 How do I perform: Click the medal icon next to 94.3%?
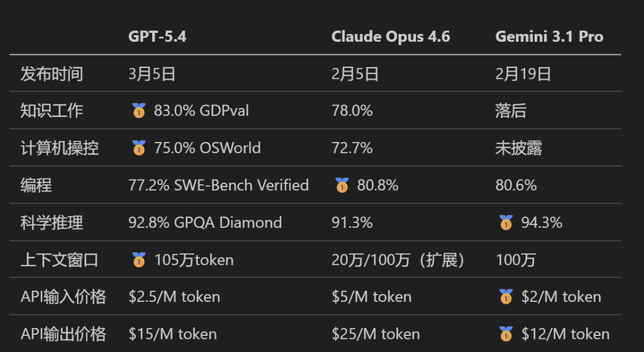pos(506,223)
